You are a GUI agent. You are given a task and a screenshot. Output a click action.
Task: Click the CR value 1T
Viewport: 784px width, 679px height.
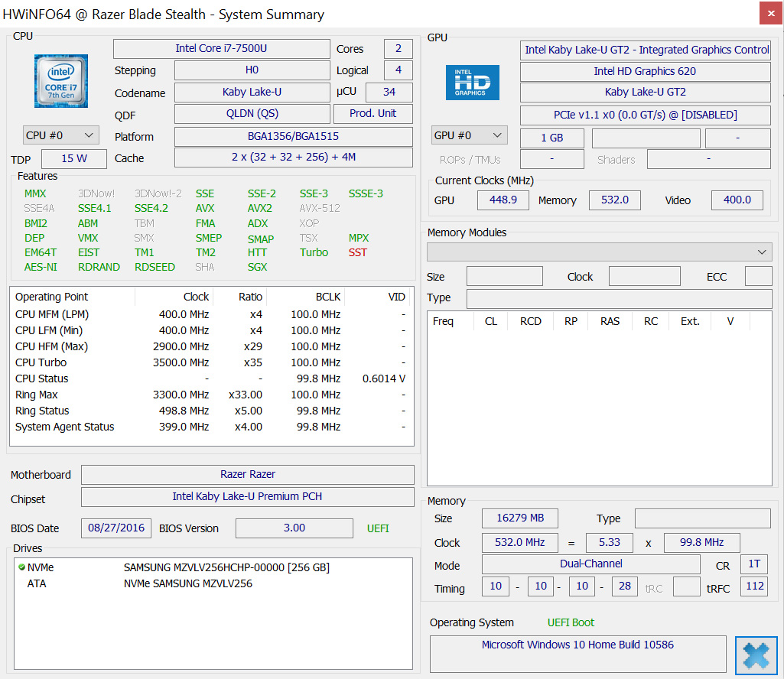coord(754,564)
